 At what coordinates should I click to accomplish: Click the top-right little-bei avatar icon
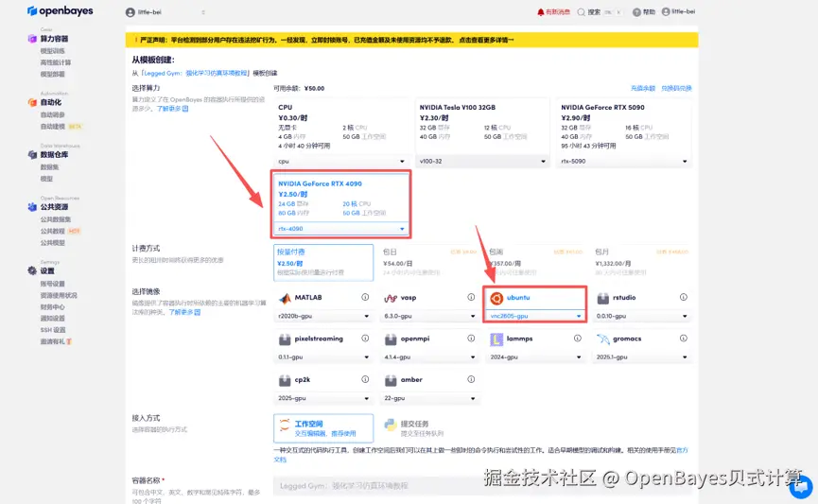pyautogui.click(x=666, y=11)
